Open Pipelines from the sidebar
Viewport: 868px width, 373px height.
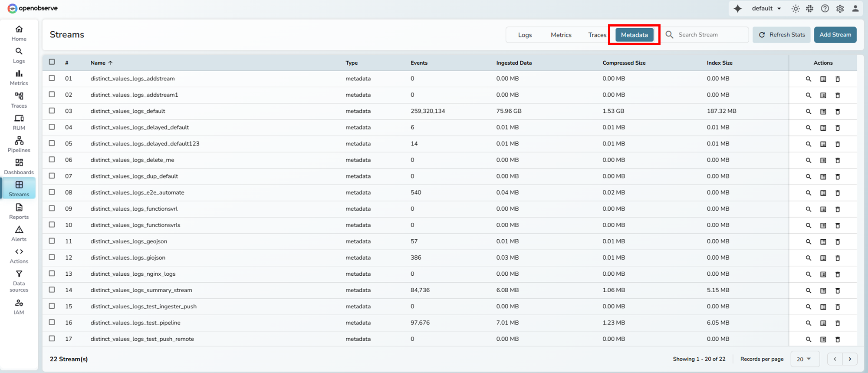click(x=19, y=145)
